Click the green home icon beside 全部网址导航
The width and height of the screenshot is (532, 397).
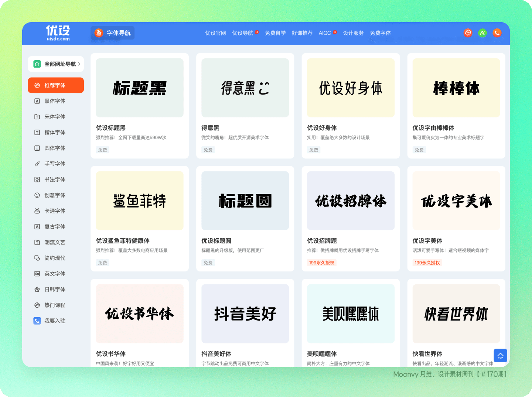[37, 64]
